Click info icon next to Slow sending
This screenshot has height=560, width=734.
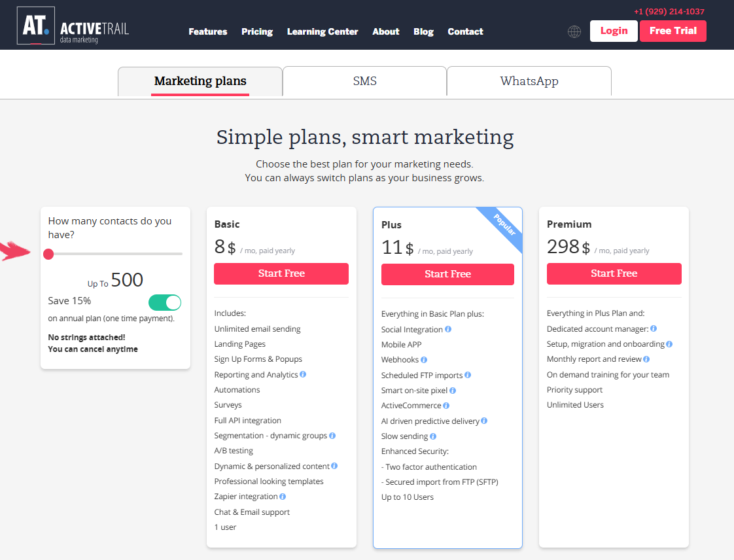click(x=433, y=436)
